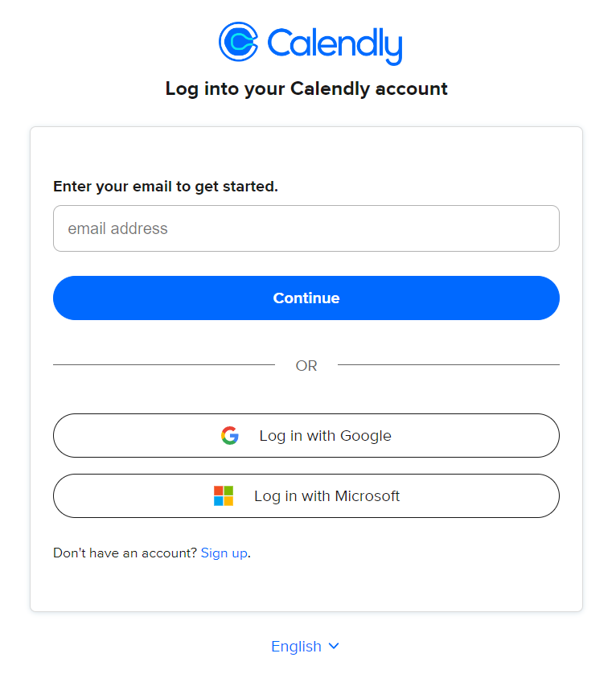Click the "Don't have an account?" text
This screenshot has height=674, width=616.
click(x=125, y=553)
